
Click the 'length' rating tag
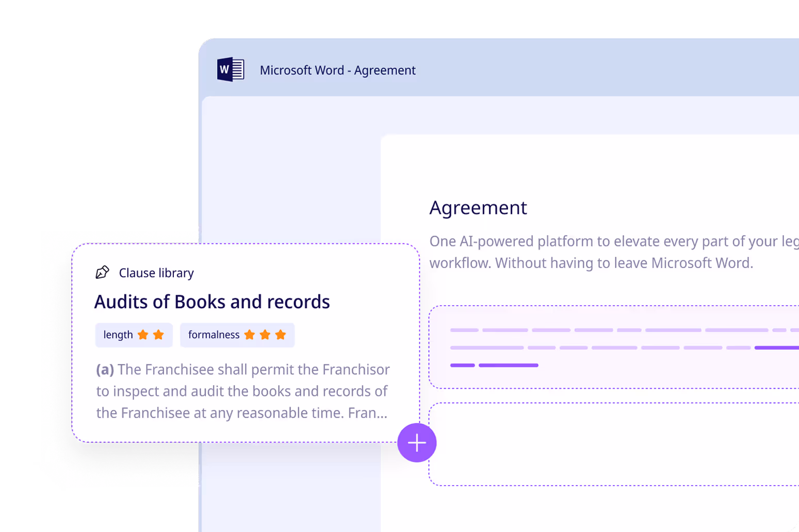134,335
